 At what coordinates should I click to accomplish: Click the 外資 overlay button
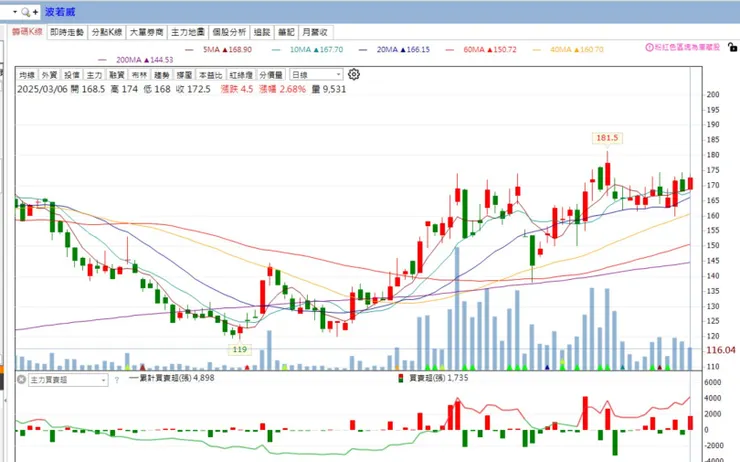click(x=49, y=75)
